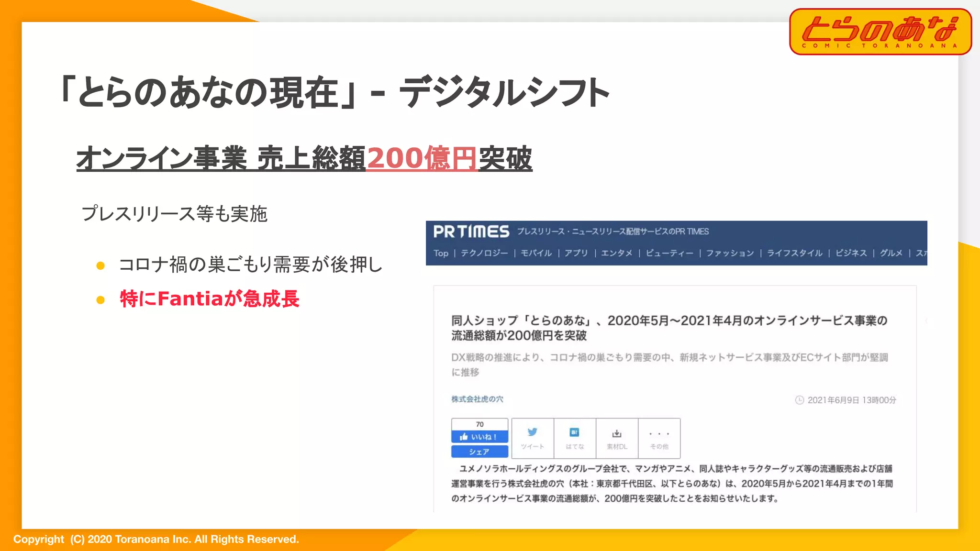Open the ビューティー nav item
The width and height of the screenshot is (980, 551).
pos(669,253)
